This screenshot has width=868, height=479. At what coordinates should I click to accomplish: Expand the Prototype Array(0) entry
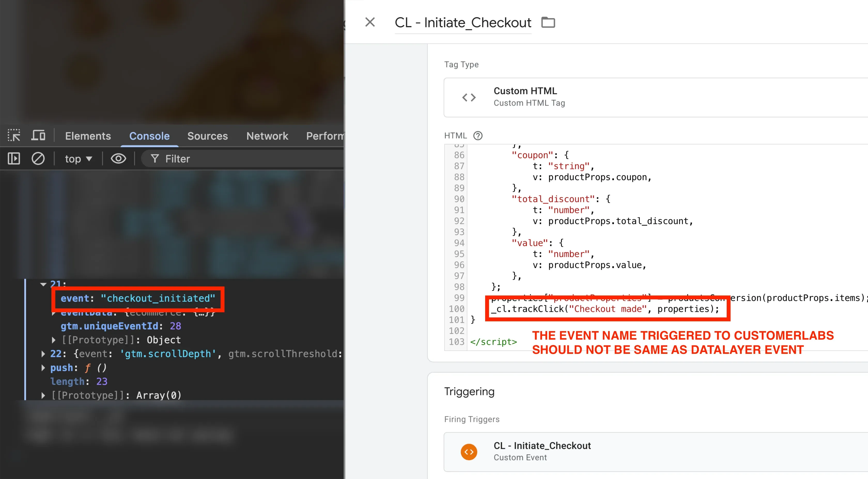[43, 395]
